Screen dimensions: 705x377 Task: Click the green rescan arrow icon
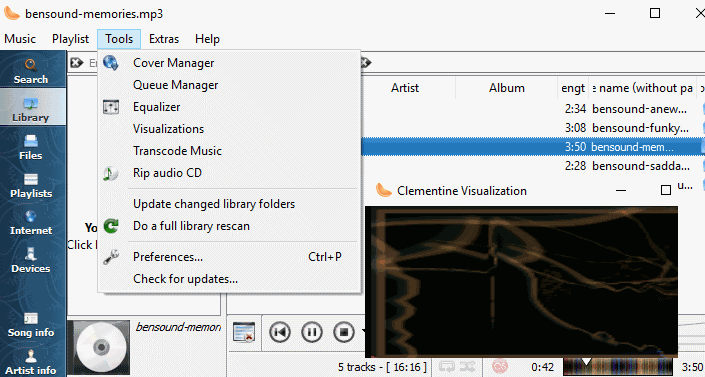point(111,226)
